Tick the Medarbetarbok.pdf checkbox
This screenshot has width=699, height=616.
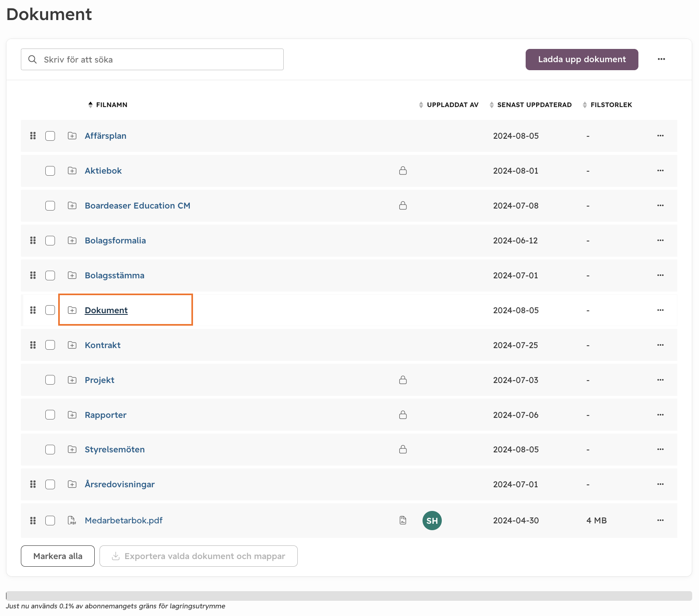[x=50, y=521]
